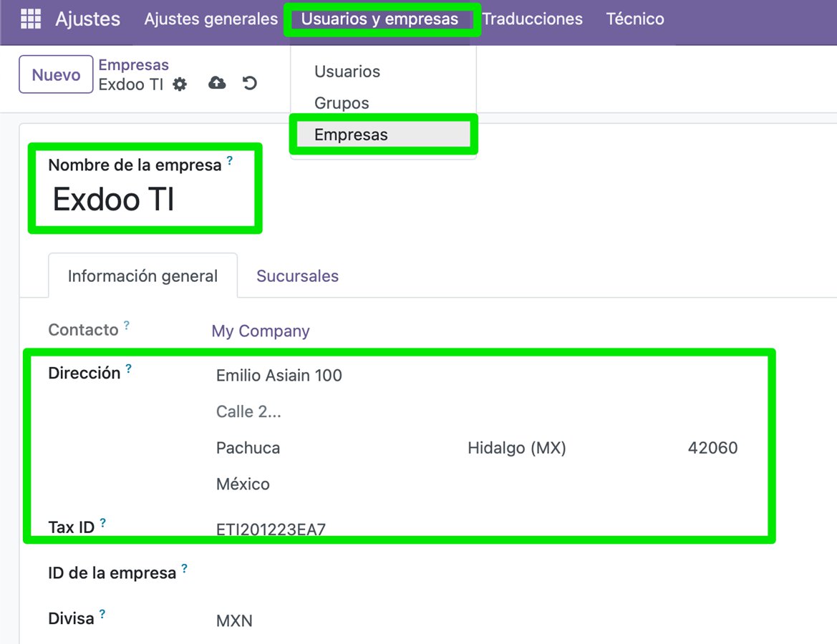837x644 pixels.
Task: Open the apps grid menu icon
Action: (30, 19)
